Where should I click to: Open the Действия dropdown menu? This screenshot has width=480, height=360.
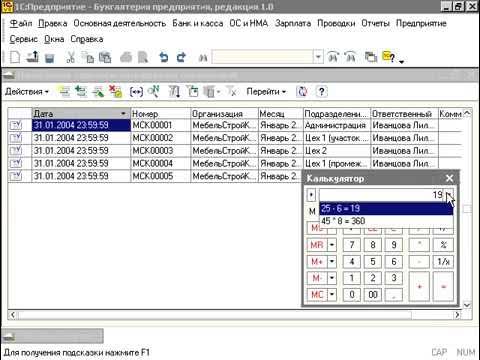[27, 92]
